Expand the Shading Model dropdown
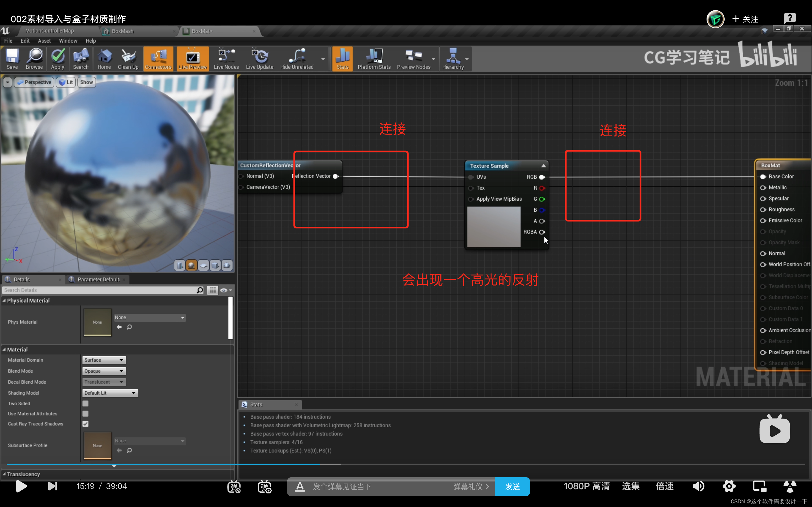Screen dimensions: 812x507 coord(109,393)
